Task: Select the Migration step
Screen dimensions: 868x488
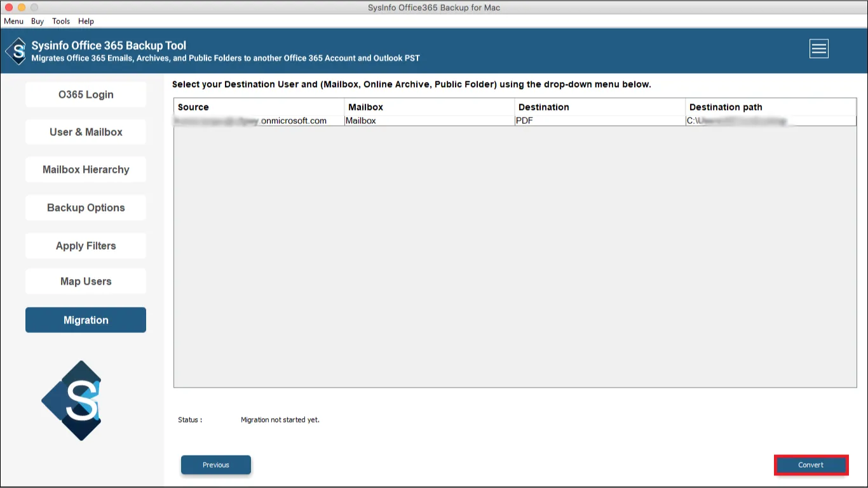Action: click(x=86, y=320)
